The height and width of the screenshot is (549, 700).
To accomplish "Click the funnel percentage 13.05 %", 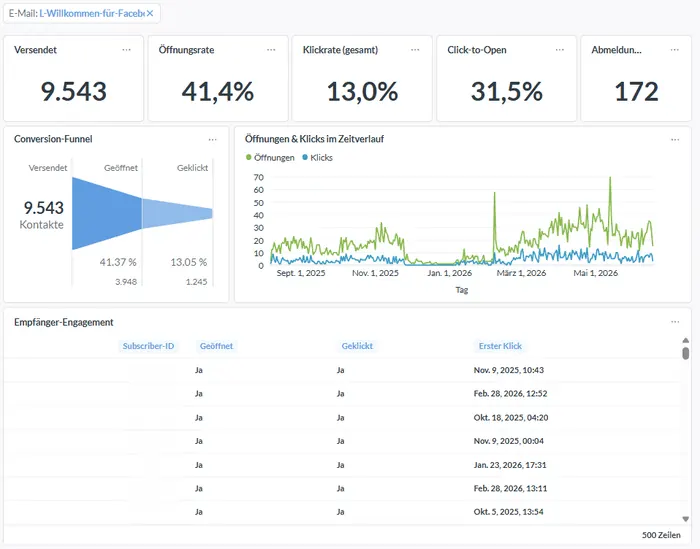I will 189,262.
